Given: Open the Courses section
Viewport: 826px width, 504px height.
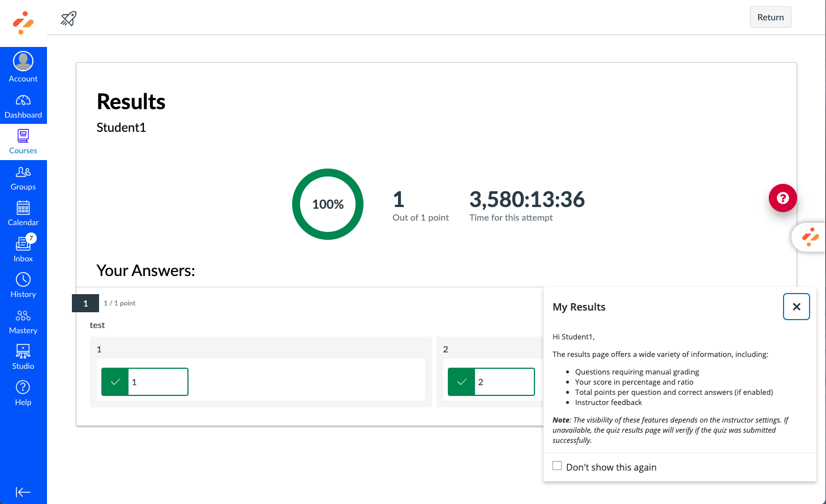Looking at the screenshot, I should pyautogui.click(x=23, y=142).
